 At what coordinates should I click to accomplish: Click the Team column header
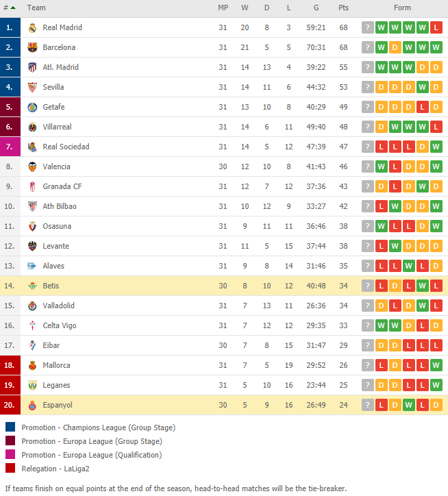pos(36,8)
